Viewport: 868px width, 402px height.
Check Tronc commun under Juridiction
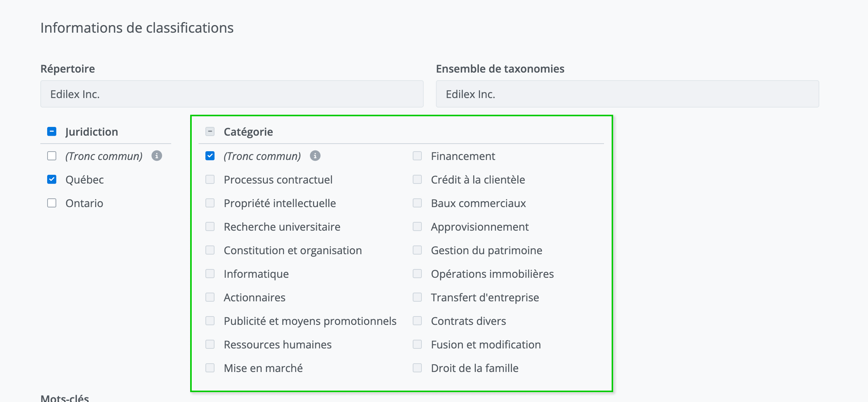[x=52, y=156]
